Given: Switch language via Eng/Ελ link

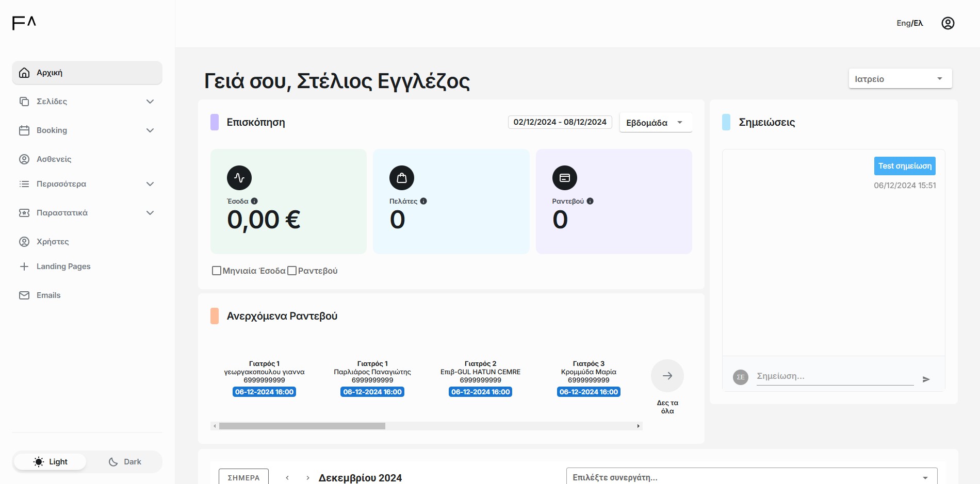Looking at the screenshot, I should click(909, 23).
